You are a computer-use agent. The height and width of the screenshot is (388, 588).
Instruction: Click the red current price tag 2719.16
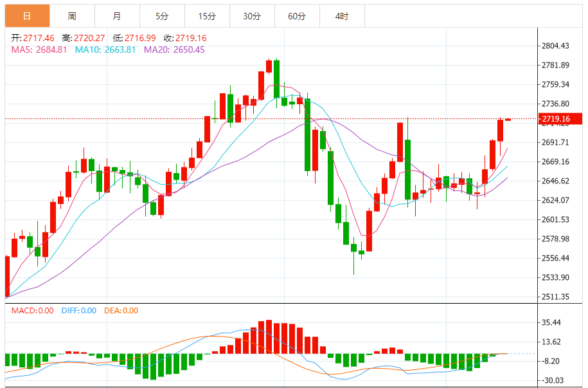[560, 118]
